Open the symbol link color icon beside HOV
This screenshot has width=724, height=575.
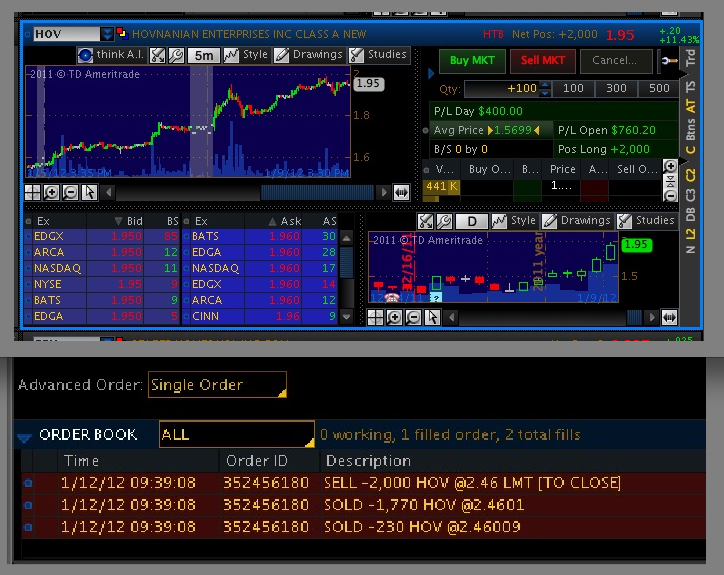122,33
